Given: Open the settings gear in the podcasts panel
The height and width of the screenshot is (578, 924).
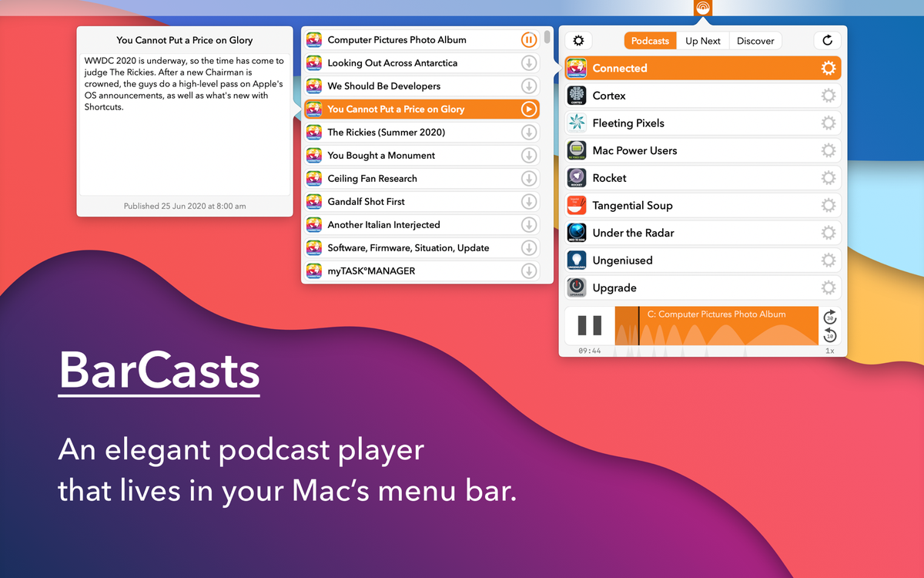Looking at the screenshot, I should click(x=579, y=41).
